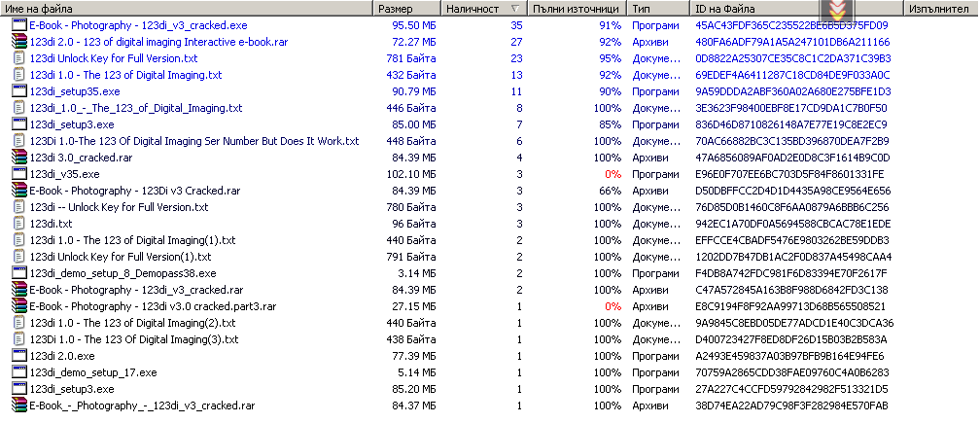
Task: Click the document icon beside 123di.txt
Action: [20, 224]
